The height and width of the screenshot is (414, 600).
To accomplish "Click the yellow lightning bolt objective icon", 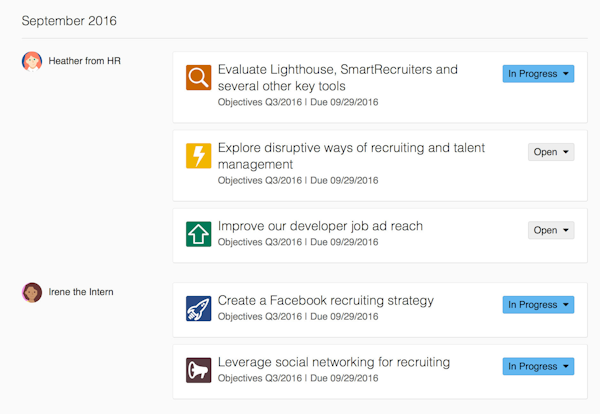I will [198, 156].
